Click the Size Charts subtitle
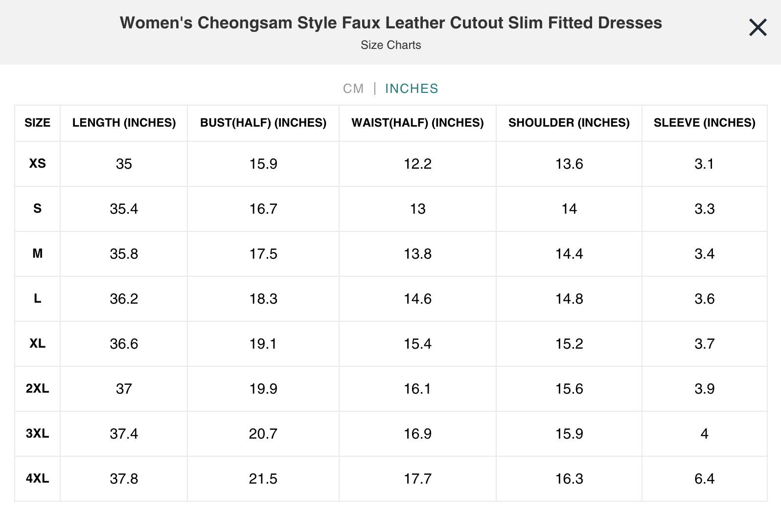 pos(390,45)
